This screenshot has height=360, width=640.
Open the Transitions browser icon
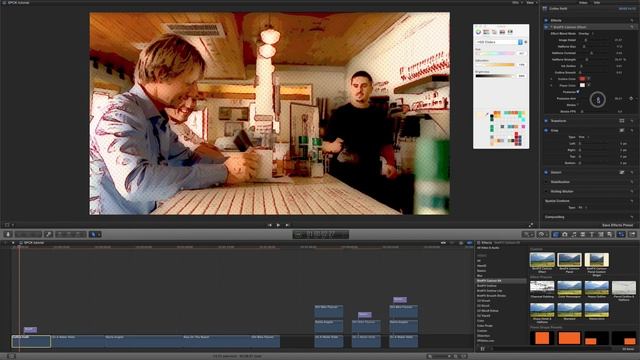tap(582, 234)
